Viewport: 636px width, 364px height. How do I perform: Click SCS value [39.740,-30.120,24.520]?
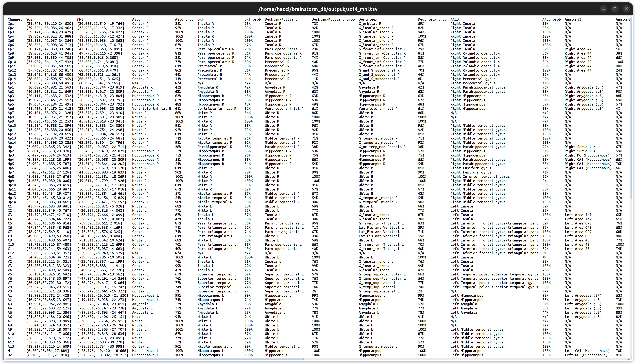(x=49, y=23)
